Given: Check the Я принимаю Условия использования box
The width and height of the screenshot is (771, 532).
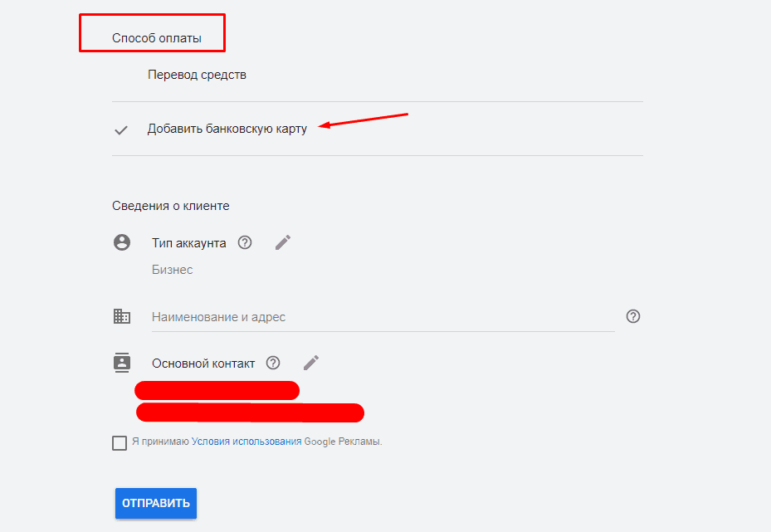Looking at the screenshot, I should 120,442.
